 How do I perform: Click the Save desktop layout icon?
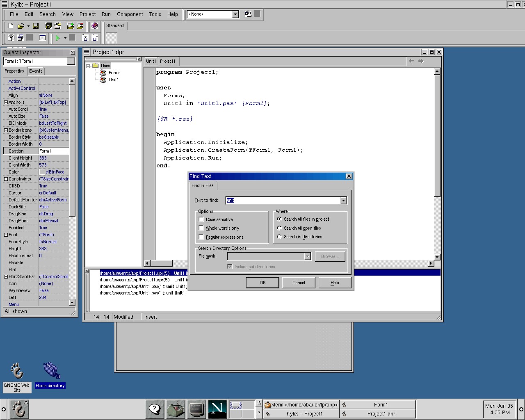point(248,14)
